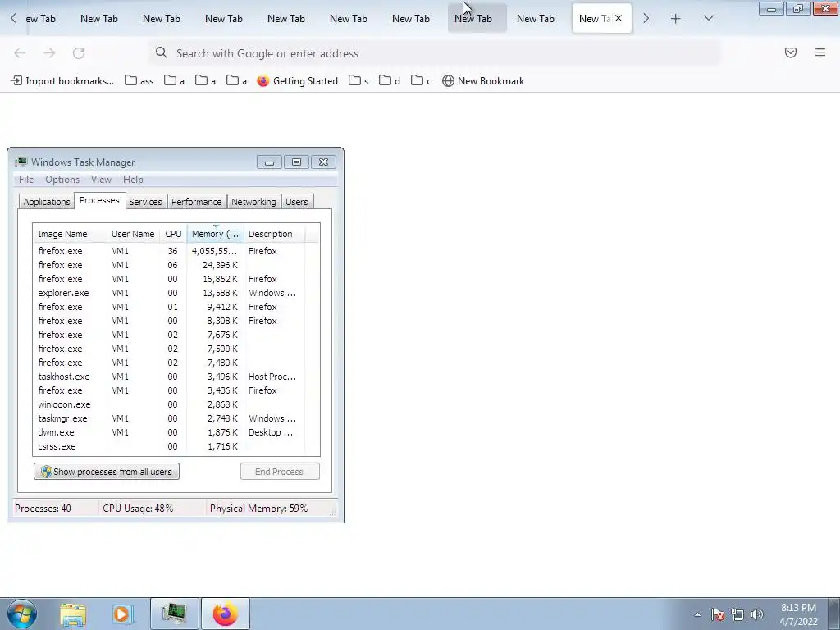This screenshot has height=630, width=840.
Task: Sort by the Memory column header
Action: pos(215,234)
